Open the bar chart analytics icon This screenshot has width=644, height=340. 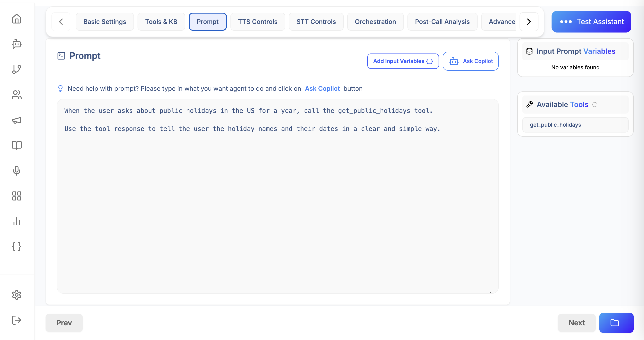16,221
